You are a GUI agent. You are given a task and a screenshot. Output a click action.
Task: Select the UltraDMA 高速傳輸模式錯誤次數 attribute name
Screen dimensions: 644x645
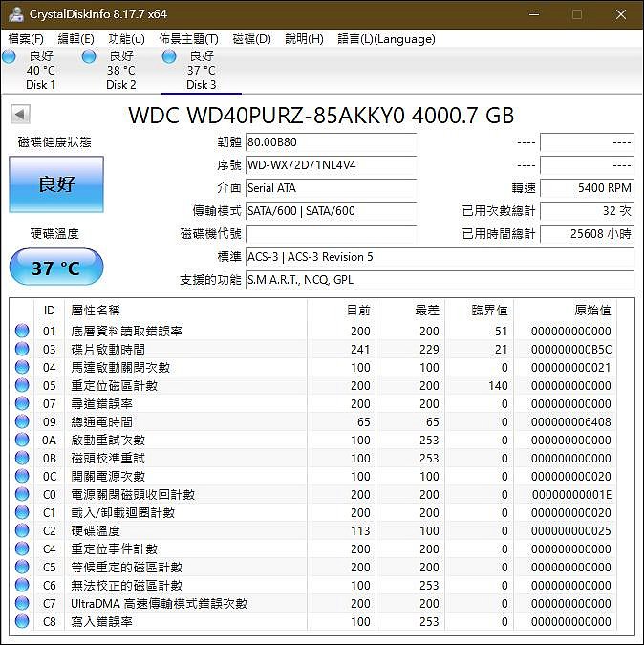160,604
